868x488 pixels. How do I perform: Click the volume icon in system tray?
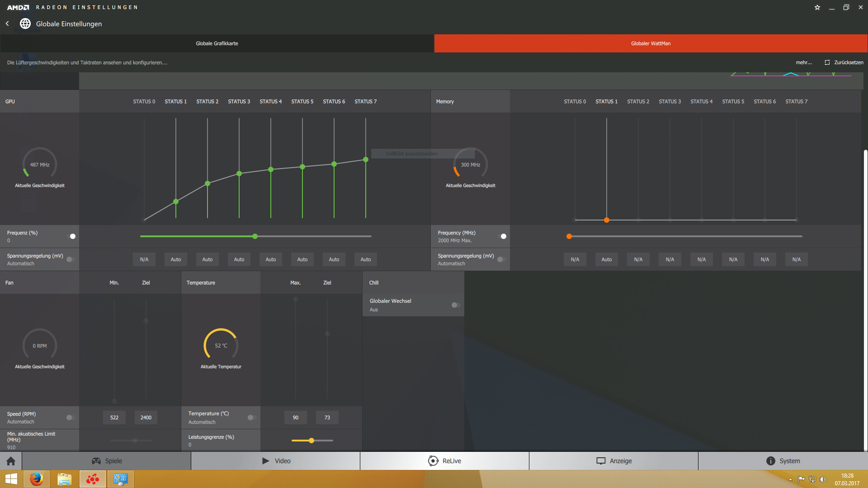click(x=823, y=479)
